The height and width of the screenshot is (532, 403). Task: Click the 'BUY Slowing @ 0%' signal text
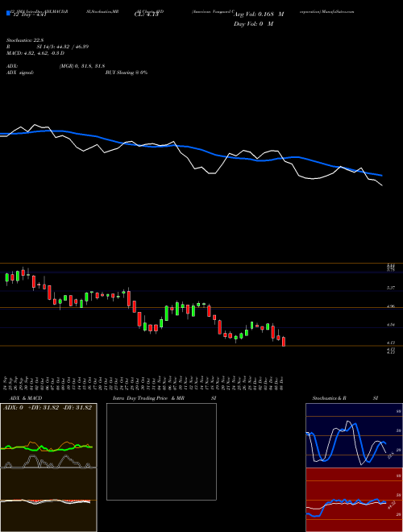point(127,73)
